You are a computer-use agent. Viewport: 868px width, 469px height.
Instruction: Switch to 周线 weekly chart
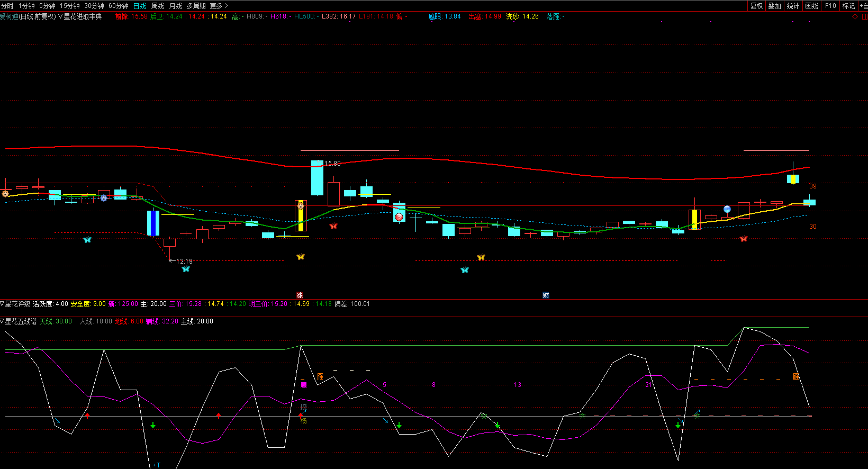click(x=158, y=6)
